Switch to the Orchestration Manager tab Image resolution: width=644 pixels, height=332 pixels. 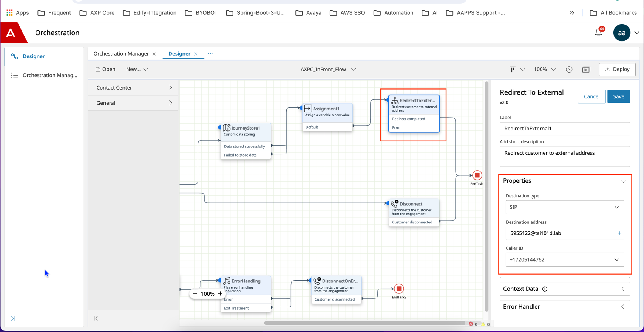click(x=121, y=54)
